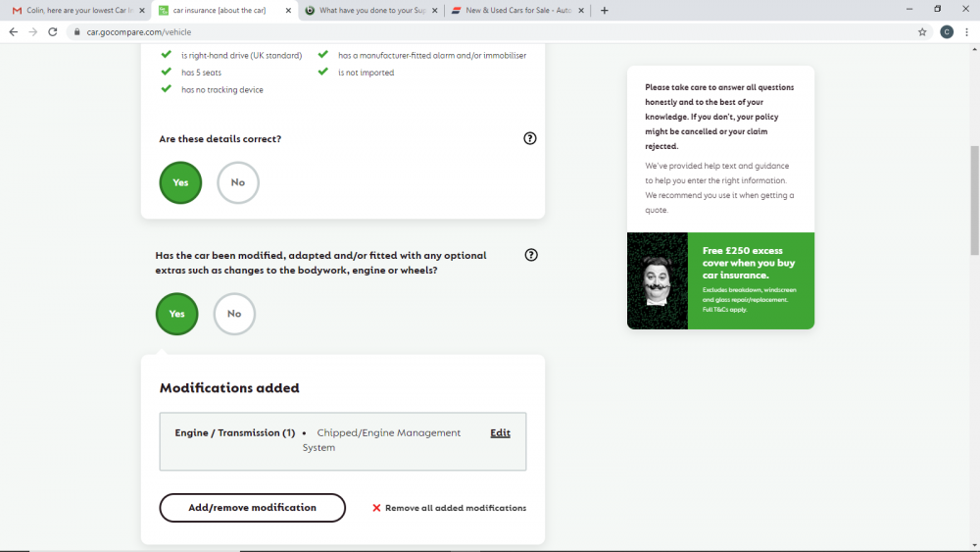Open the Chrome three-dot menu
Viewport: 980px width, 552px height.
click(x=966, y=32)
